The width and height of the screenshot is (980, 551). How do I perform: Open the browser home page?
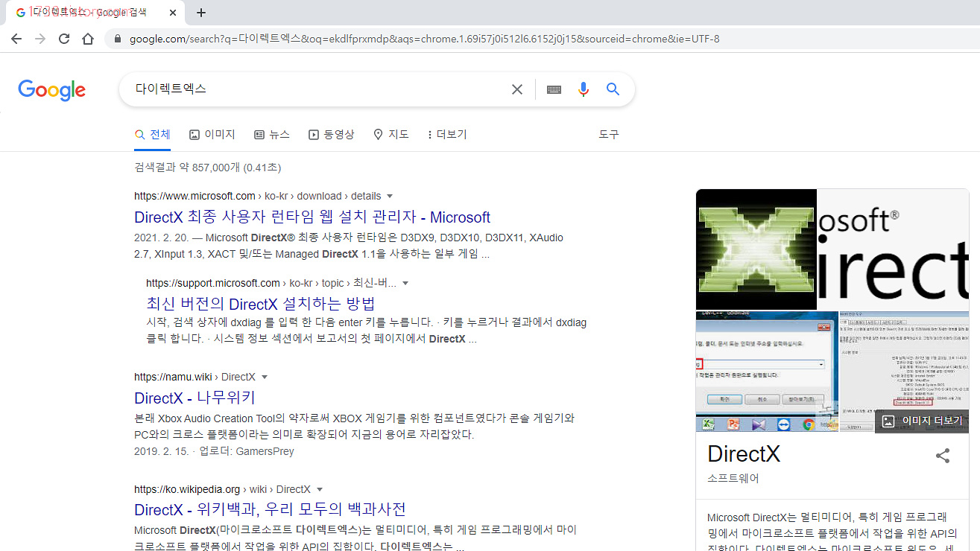tap(88, 39)
